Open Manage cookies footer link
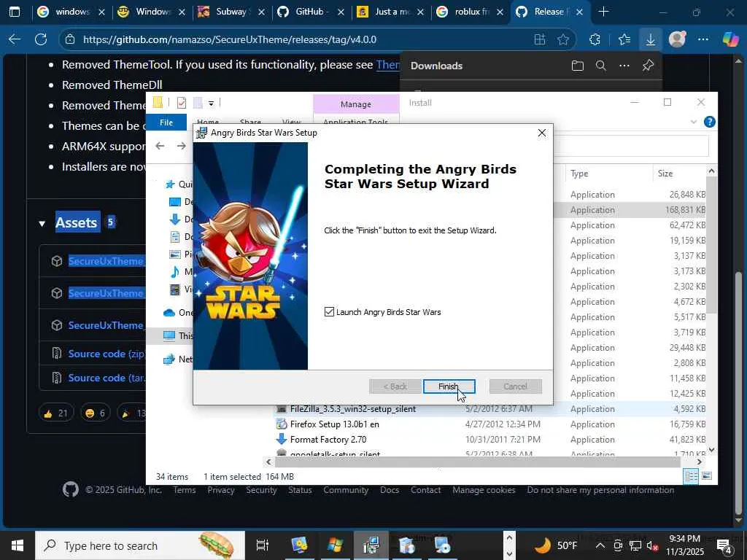The width and height of the screenshot is (747, 560). click(x=484, y=490)
